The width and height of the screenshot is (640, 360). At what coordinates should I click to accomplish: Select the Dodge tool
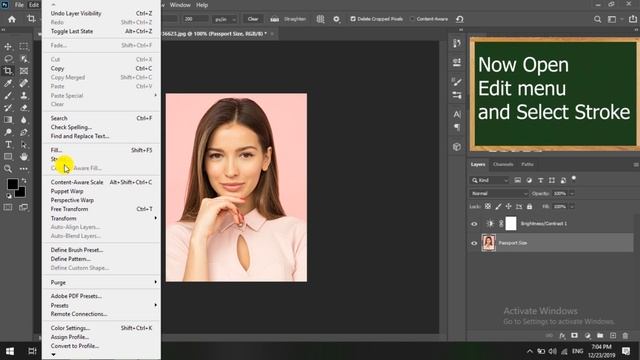(x=8, y=132)
